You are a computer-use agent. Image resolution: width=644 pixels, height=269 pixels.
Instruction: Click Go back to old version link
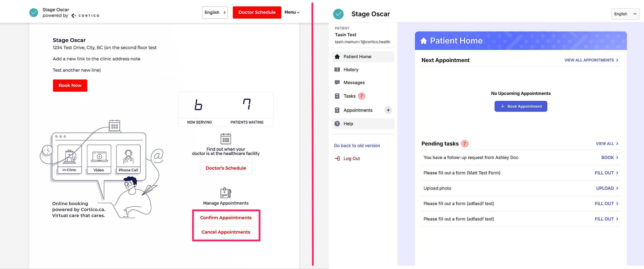(357, 146)
